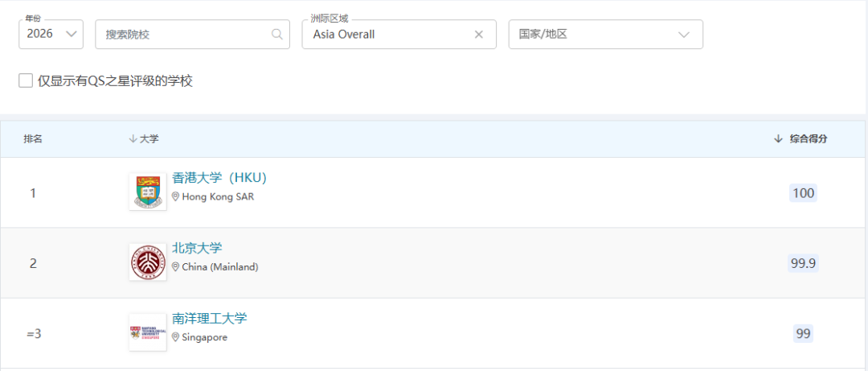Screen dimensions: 868x371
Task: Click the sort arrow next to 综合得分
Action: point(778,139)
